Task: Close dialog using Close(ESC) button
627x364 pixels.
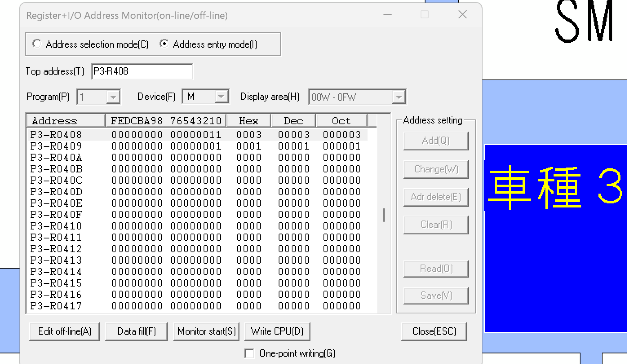Action: 434,331
